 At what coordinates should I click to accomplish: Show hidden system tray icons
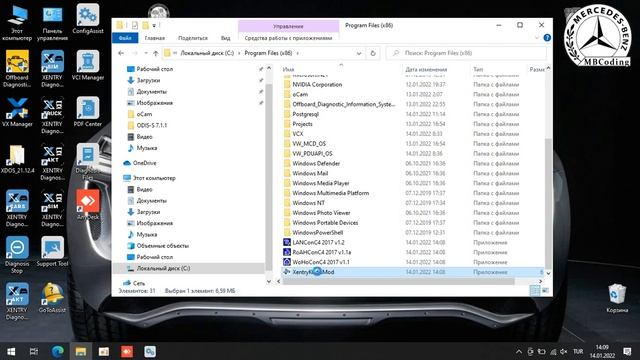click(518, 351)
